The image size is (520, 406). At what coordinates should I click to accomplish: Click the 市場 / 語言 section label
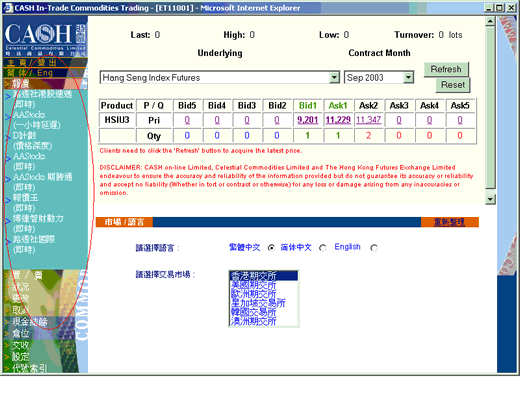124,222
